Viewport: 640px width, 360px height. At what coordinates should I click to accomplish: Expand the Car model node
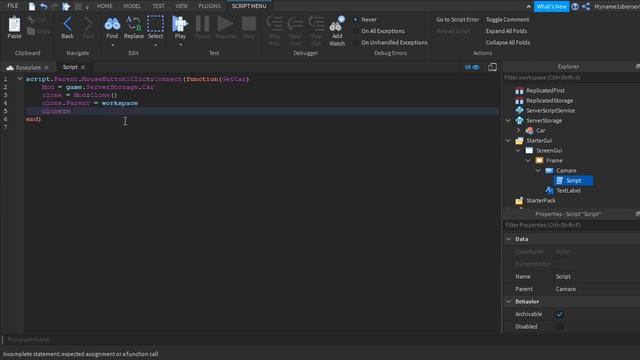[518, 130]
